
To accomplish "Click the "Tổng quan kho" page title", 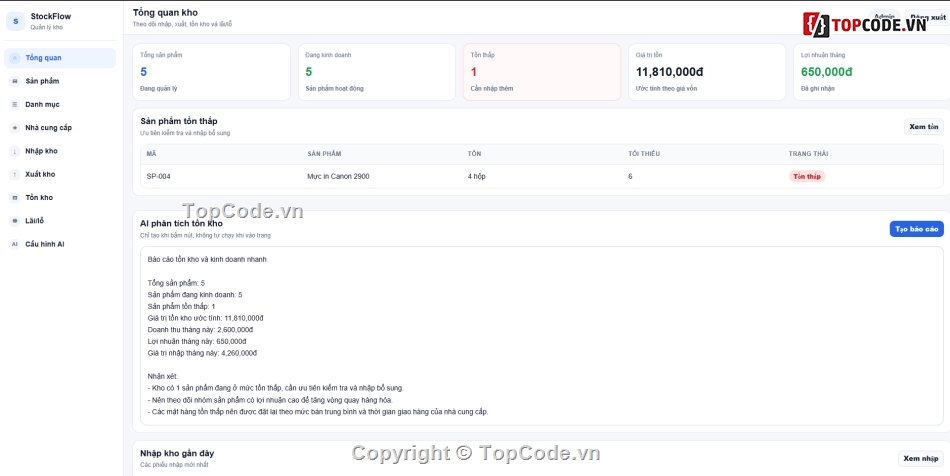I will [x=165, y=12].
